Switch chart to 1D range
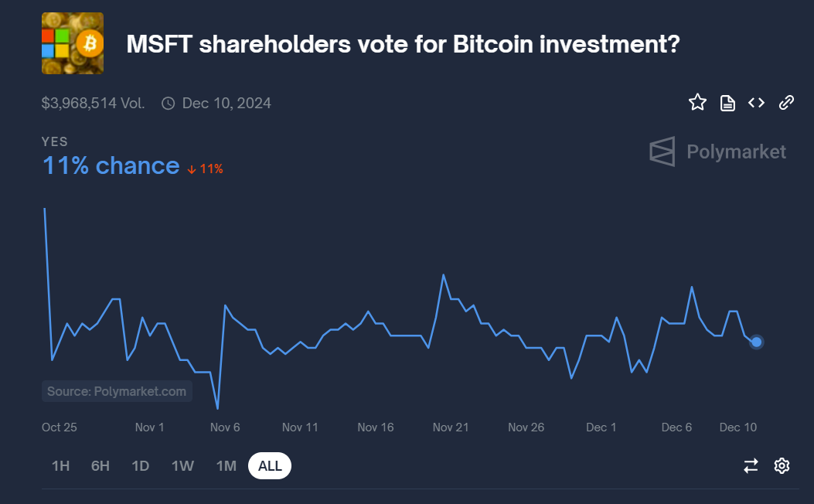This screenshot has width=814, height=504. click(x=140, y=466)
